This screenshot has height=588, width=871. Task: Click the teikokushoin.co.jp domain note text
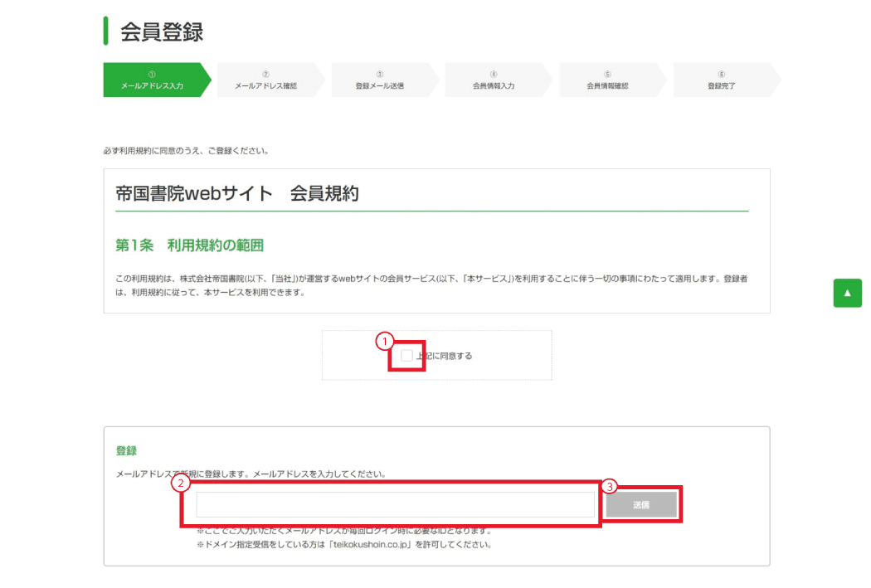coord(344,545)
